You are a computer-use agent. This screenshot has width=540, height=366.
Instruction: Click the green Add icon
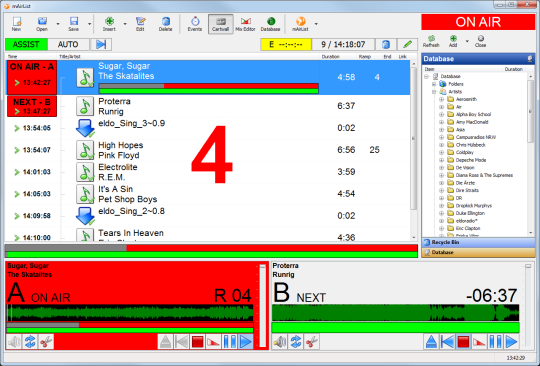[453, 41]
